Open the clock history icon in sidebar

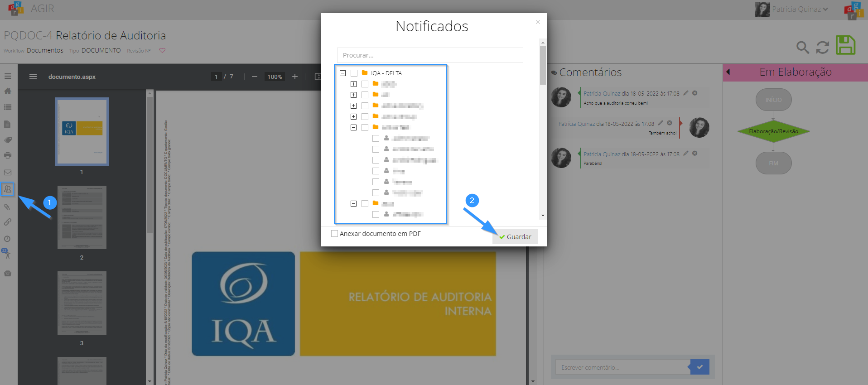(x=7, y=239)
